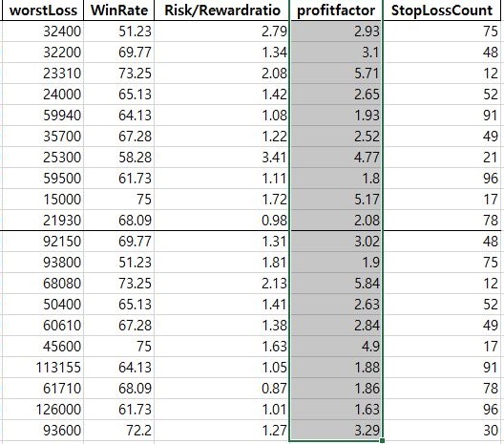Click the cell with 45600
Viewport: 504px width, 444px height.
[43, 346]
